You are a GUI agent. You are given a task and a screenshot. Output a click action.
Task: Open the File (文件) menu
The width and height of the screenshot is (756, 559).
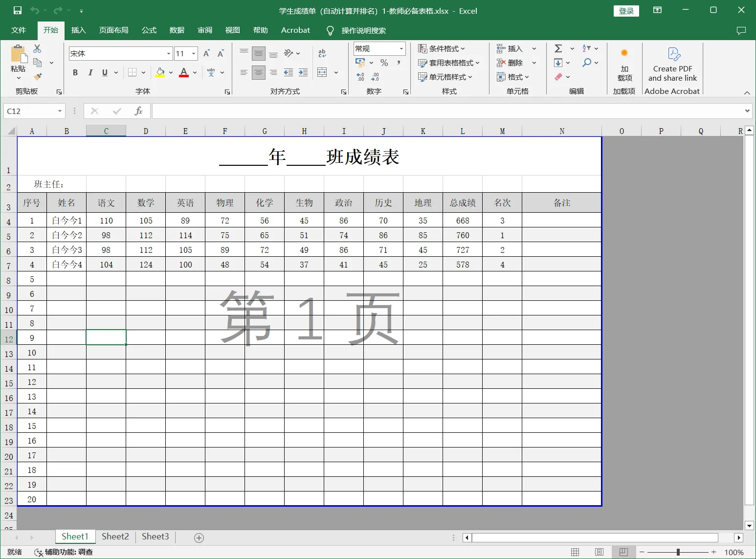point(19,30)
